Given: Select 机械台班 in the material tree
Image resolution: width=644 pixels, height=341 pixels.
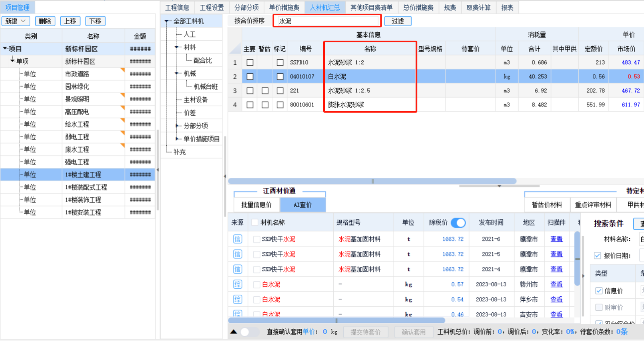Looking at the screenshot, I should (206, 87).
